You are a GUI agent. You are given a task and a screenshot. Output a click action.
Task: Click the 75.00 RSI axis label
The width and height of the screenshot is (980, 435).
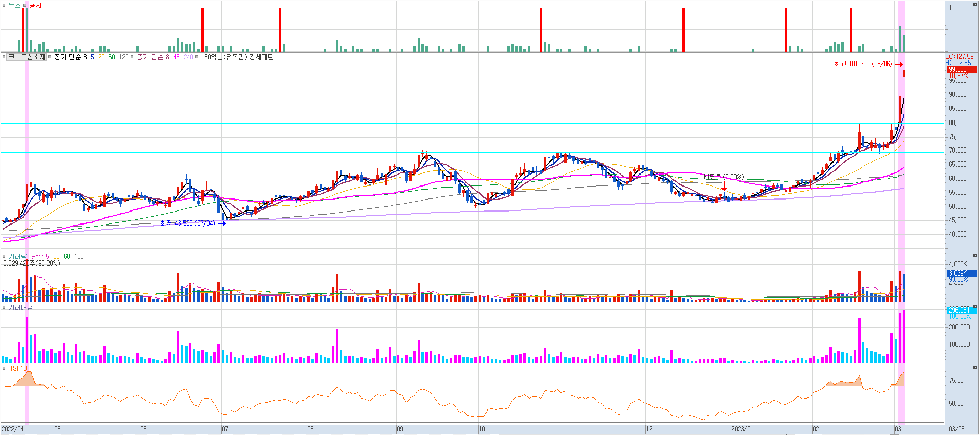pyautogui.click(x=956, y=380)
